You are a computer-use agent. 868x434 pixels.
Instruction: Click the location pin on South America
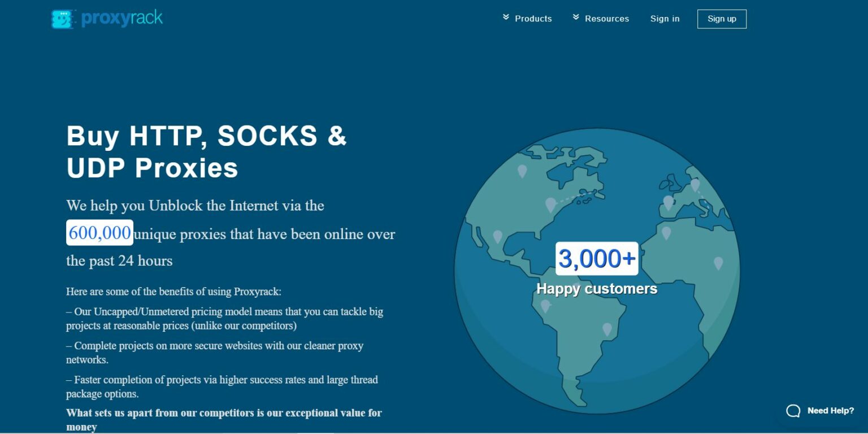[607, 328]
